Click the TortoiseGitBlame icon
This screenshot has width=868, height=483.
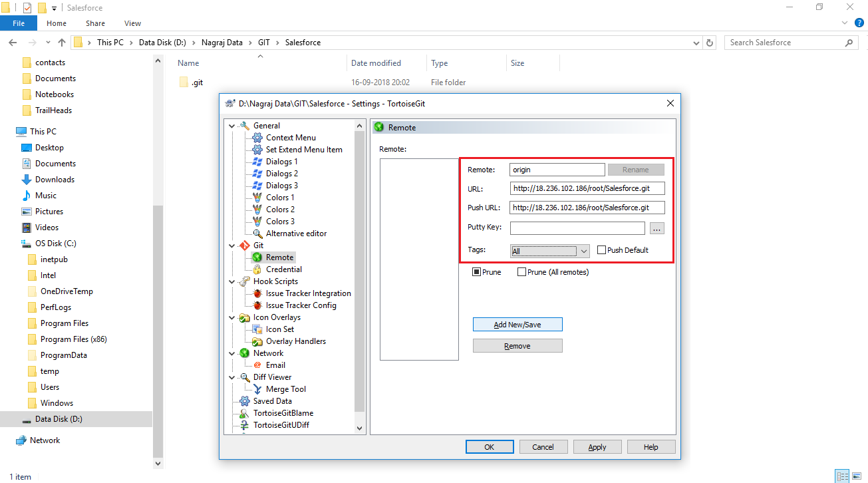245,413
